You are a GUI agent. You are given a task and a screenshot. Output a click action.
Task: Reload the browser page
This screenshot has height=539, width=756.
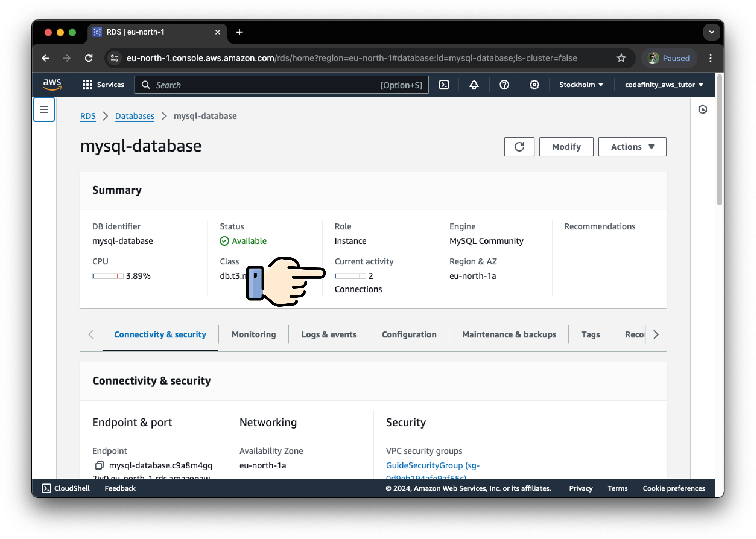pyautogui.click(x=89, y=58)
